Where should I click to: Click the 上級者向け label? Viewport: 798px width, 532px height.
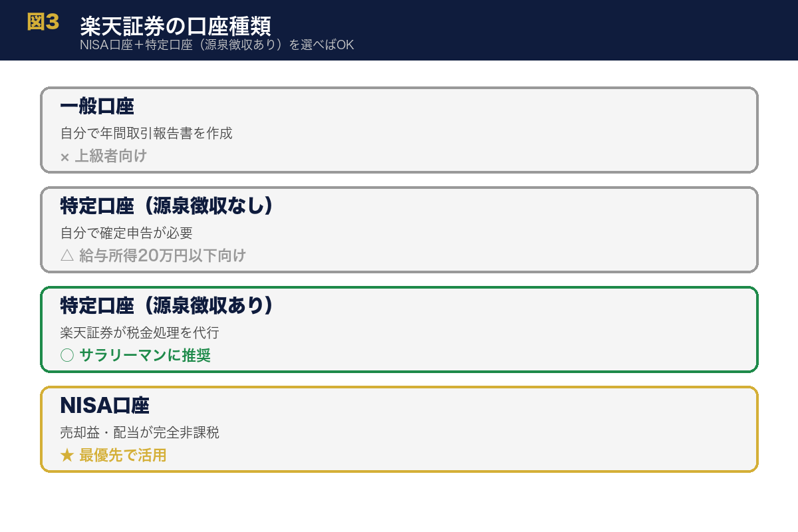click(110, 156)
